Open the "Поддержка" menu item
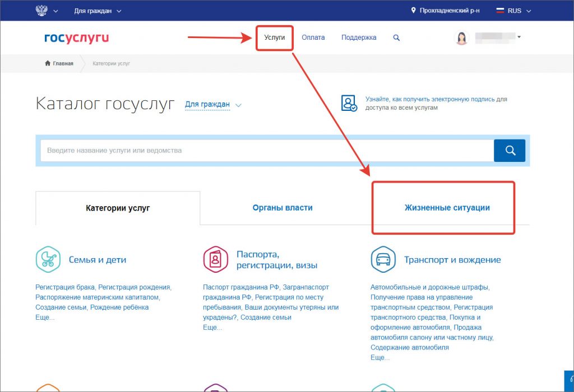Image resolution: width=574 pixels, height=392 pixels. tap(359, 38)
